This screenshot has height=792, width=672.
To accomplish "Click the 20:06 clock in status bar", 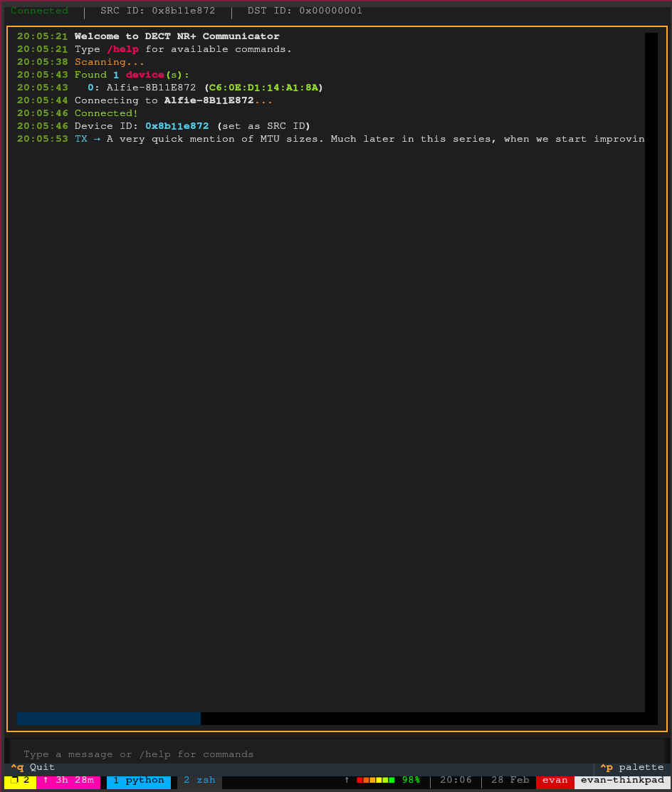I will pyautogui.click(x=456, y=780).
